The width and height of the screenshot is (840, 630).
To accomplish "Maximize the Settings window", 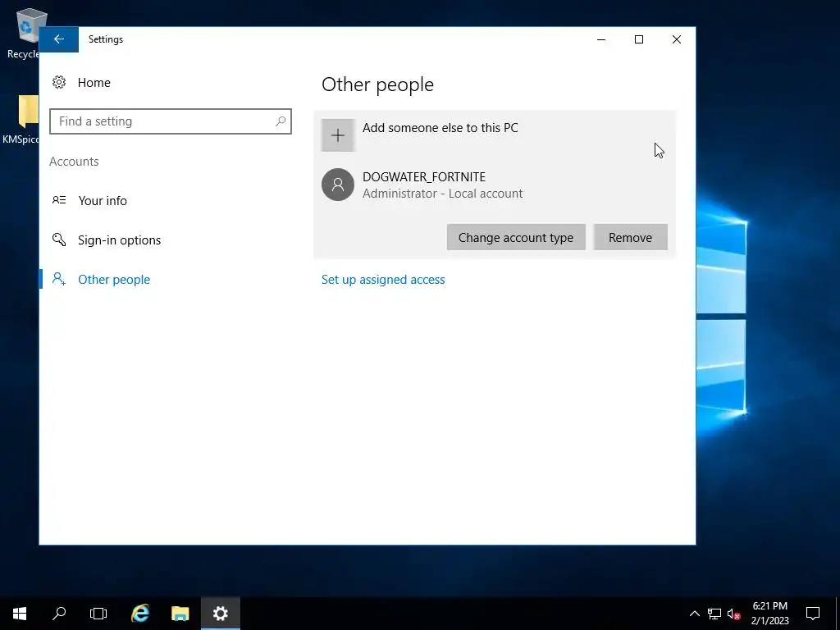I will [638, 39].
